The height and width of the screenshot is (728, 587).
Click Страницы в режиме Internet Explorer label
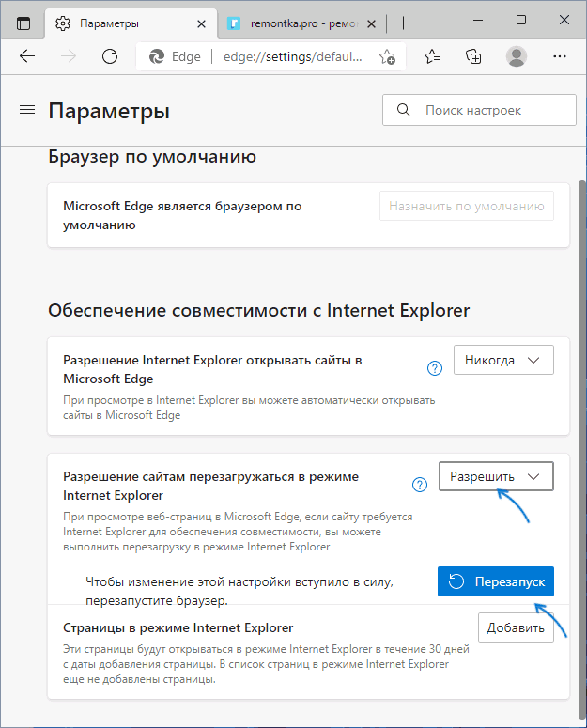point(178,627)
